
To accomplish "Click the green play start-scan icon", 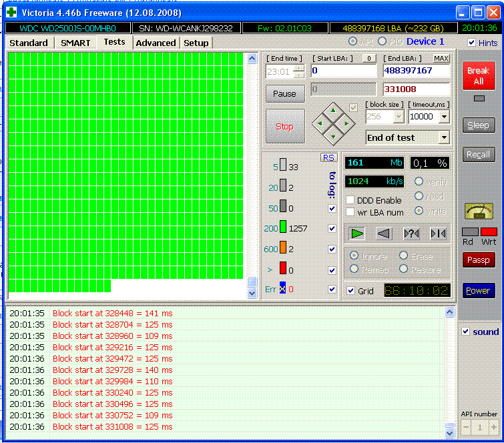I will click(356, 234).
